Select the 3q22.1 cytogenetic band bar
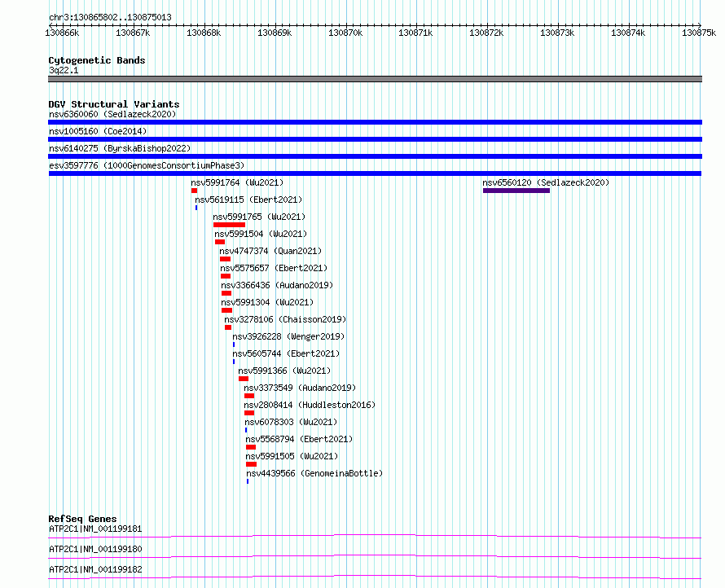Image resolution: width=725 pixels, height=588 pixels. point(375,79)
